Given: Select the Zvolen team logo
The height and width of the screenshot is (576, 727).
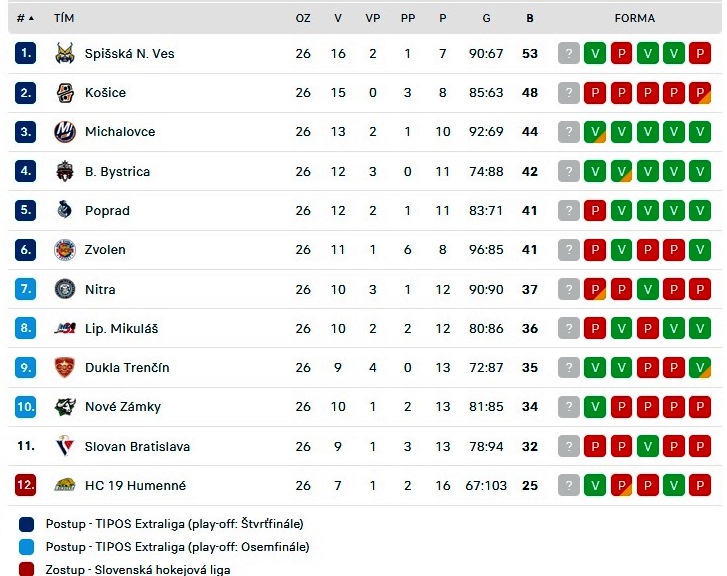Looking at the screenshot, I should point(65,250).
